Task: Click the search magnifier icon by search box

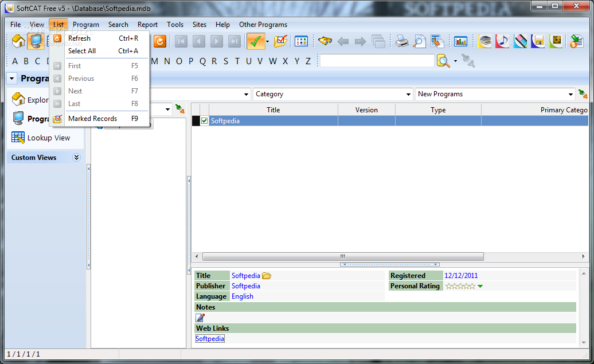Action: point(443,61)
